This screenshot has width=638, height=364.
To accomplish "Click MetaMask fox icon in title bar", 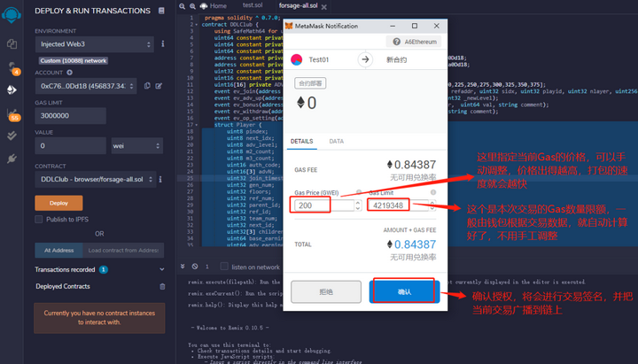I will (x=289, y=26).
